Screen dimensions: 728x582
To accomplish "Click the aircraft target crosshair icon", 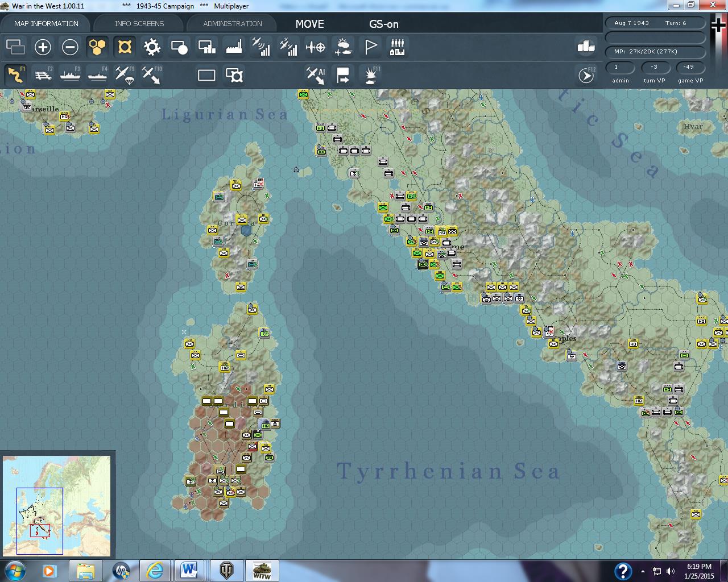I will coord(316,47).
